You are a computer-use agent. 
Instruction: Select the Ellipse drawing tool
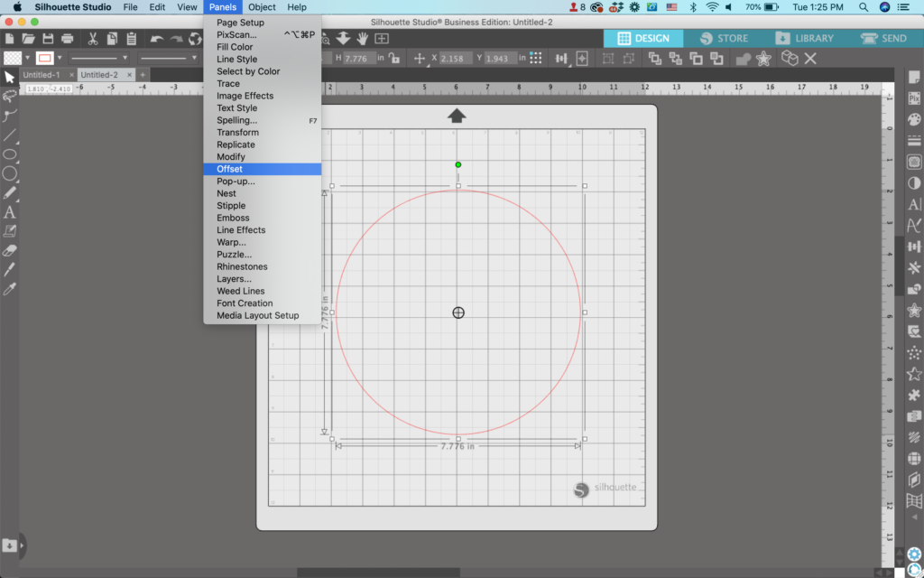[9, 154]
